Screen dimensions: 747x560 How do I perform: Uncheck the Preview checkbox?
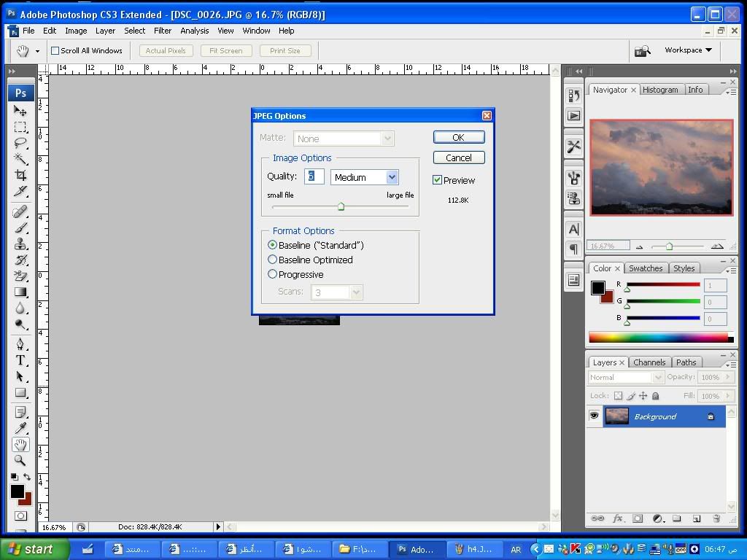point(438,180)
